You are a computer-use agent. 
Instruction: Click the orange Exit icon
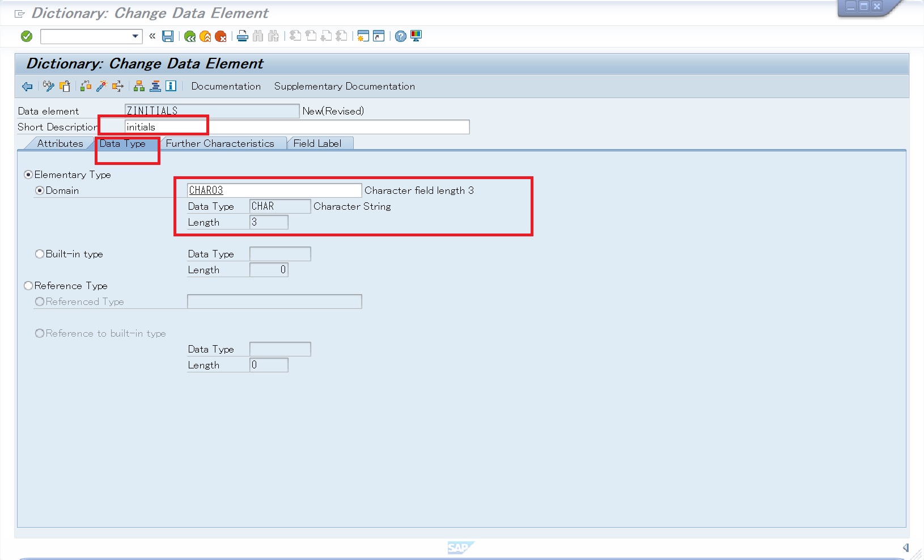(205, 36)
